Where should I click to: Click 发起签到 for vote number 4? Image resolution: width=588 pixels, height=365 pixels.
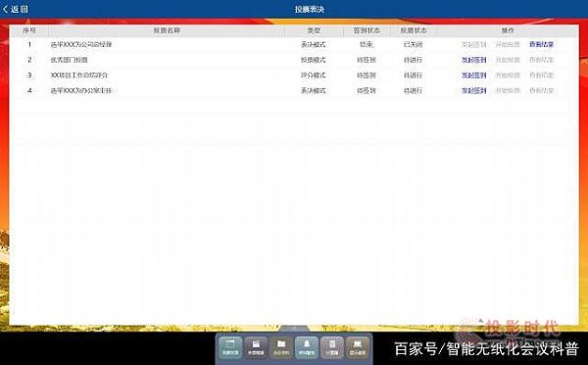[x=473, y=90]
